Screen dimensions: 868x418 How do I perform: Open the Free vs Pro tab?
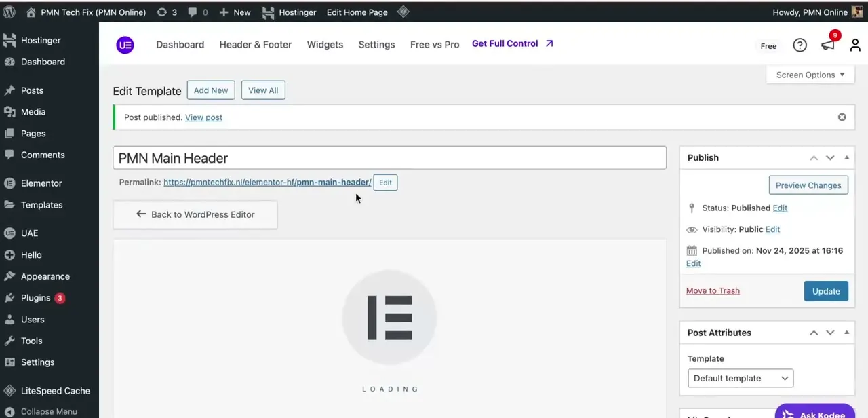tap(435, 45)
